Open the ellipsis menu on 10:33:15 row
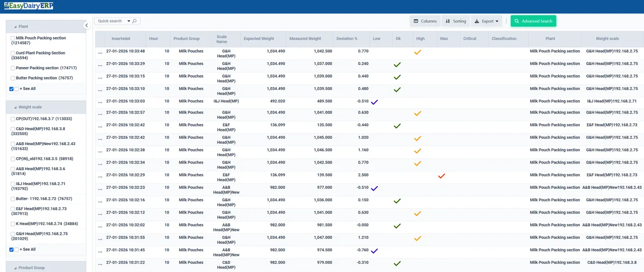Screen dimensions: 644x272 point(100,78)
